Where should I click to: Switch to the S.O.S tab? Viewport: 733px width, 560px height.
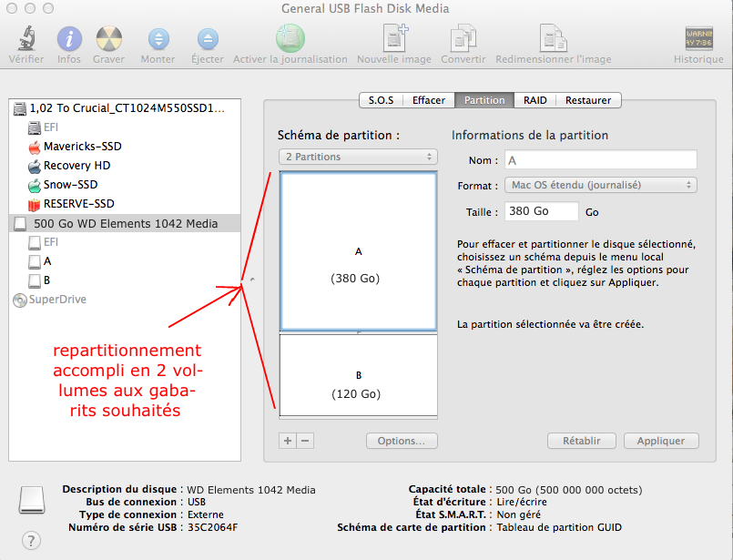point(382,100)
